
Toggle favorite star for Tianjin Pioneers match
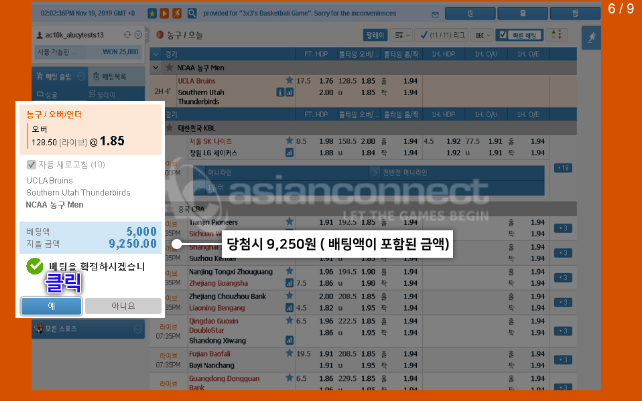(x=289, y=222)
